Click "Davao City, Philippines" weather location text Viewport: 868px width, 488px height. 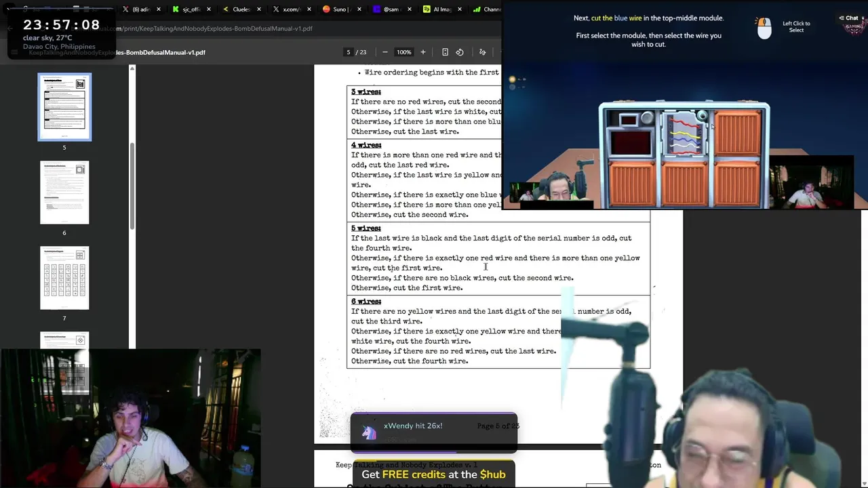[59, 47]
